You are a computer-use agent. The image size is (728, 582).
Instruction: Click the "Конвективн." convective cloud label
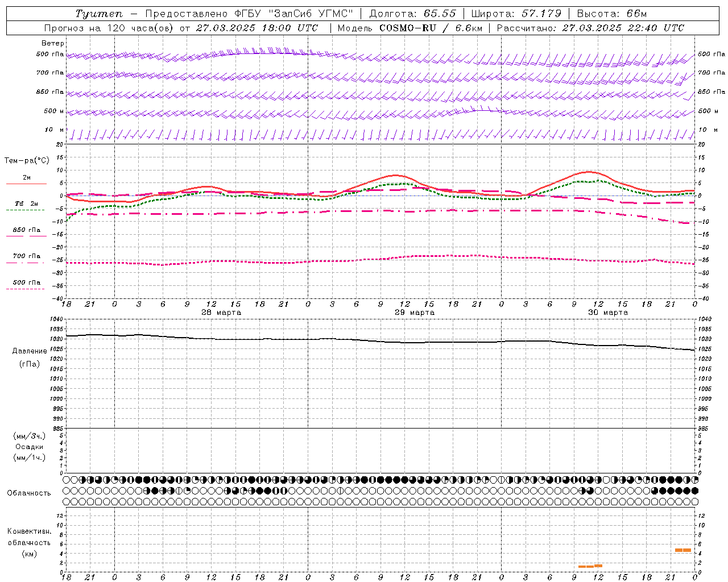tap(30, 531)
